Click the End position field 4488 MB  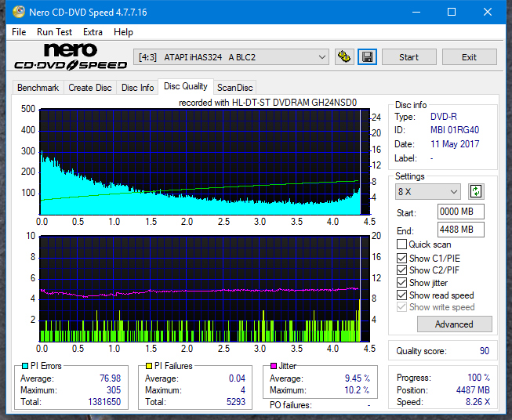tap(461, 230)
